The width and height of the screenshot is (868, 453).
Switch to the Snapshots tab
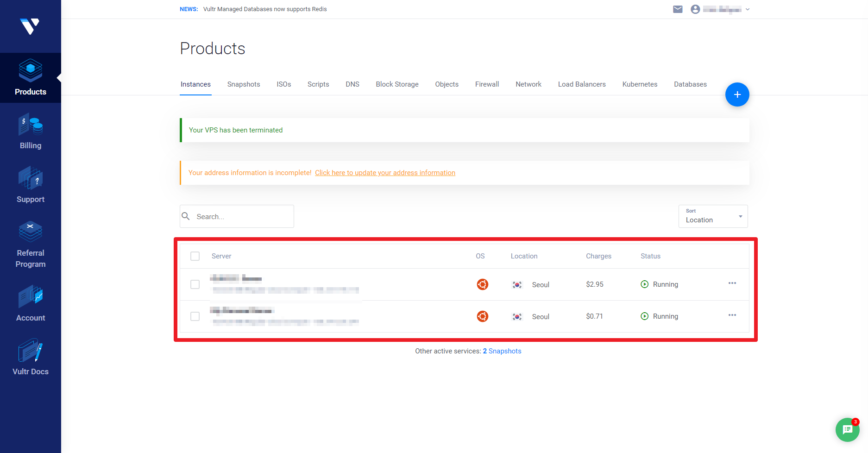click(x=244, y=84)
